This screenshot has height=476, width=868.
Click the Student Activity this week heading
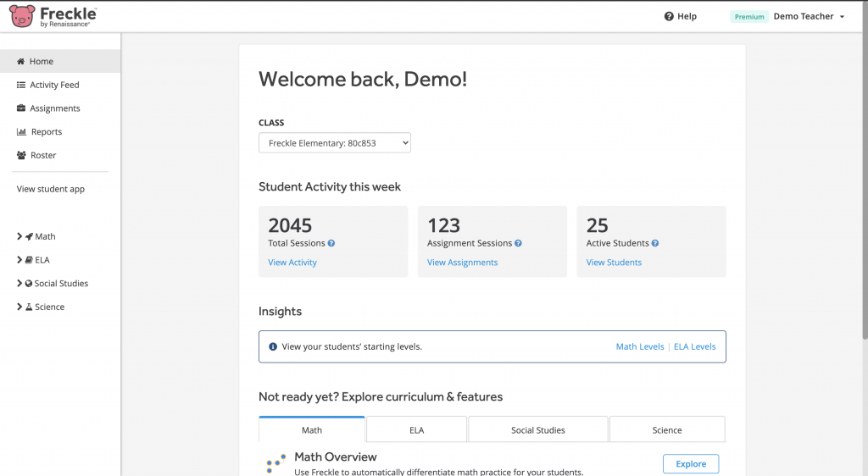[330, 187]
